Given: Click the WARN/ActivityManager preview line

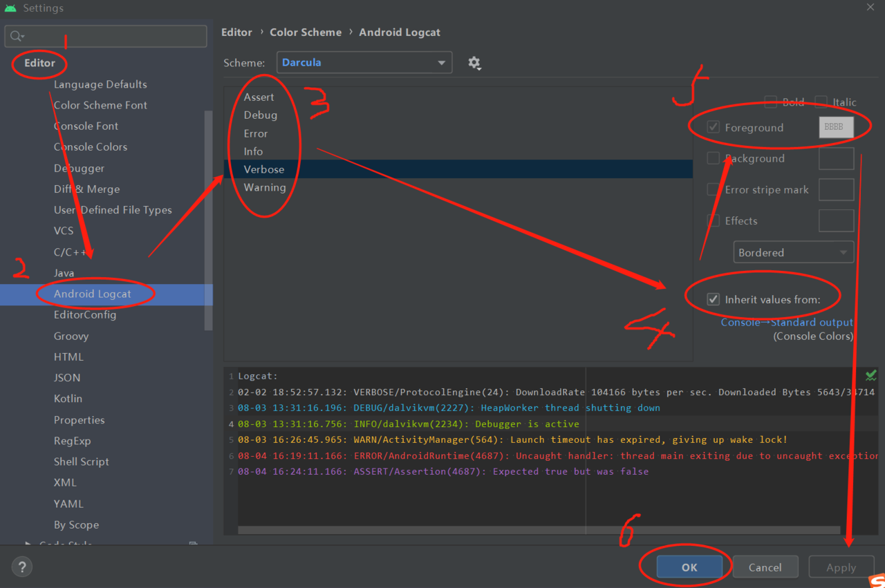Looking at the screenshot, I should coord(512,439).
